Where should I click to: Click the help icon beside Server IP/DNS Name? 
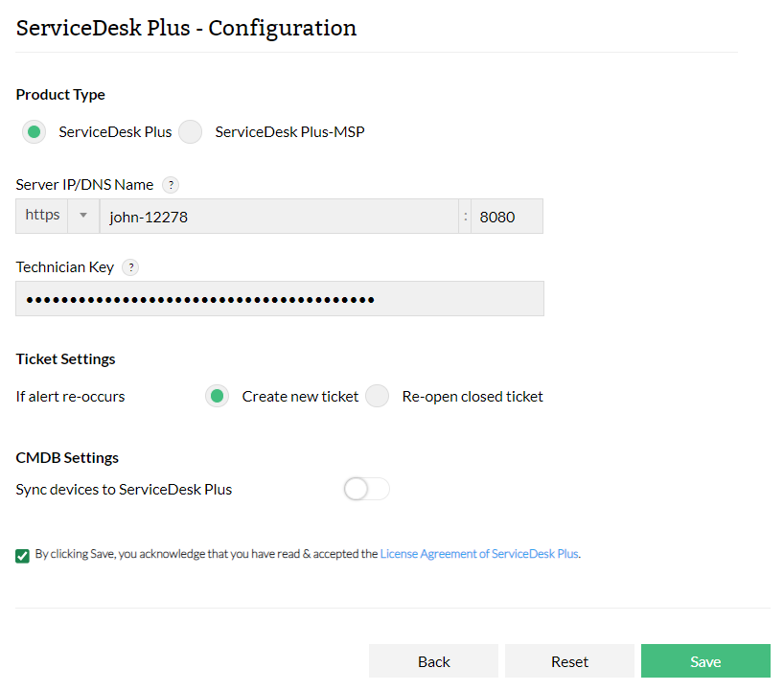(x=171, y=185)
